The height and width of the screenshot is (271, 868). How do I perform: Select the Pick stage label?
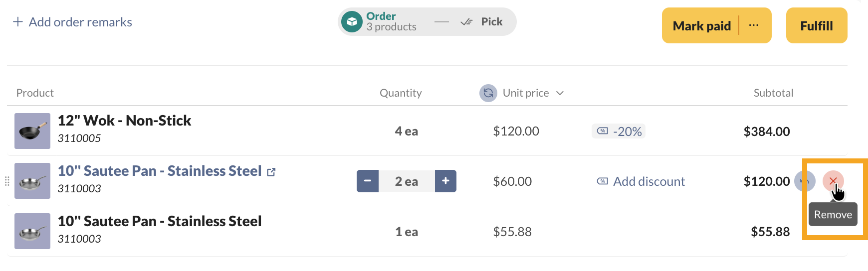pyautogui.click(x=491, y=22)
